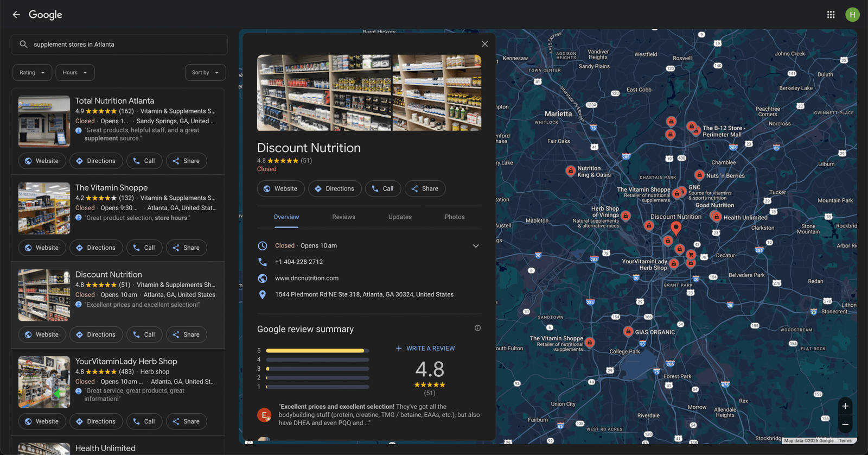Image resolution: width=868 pixels, height=455 pixels.
Task: Call The Vitamin Shoppe from the list
Action: (144, 248)
